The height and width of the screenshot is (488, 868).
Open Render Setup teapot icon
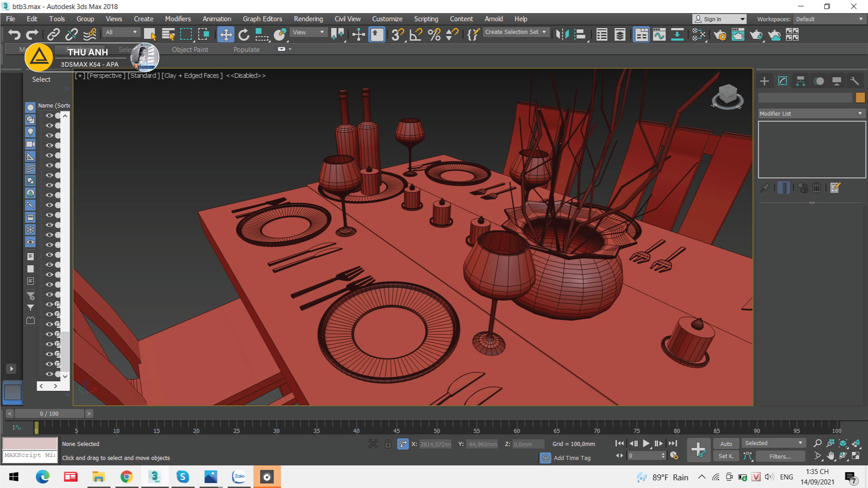point(720,35)
